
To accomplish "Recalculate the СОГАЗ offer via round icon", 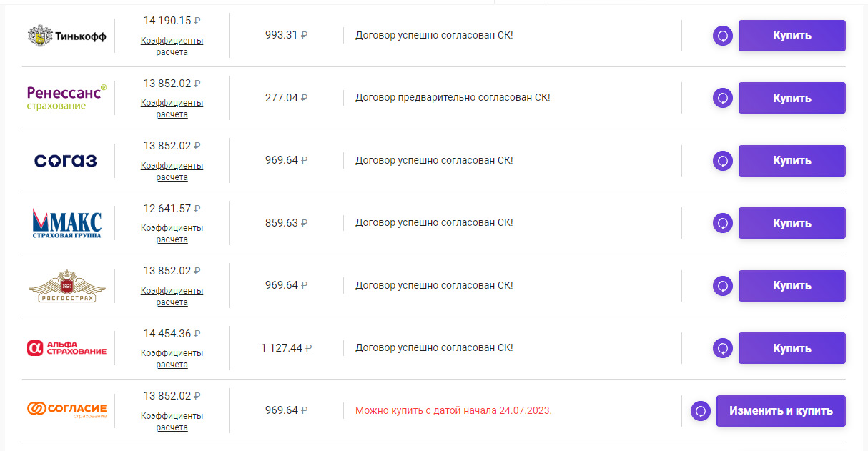I will click(723, 162).
